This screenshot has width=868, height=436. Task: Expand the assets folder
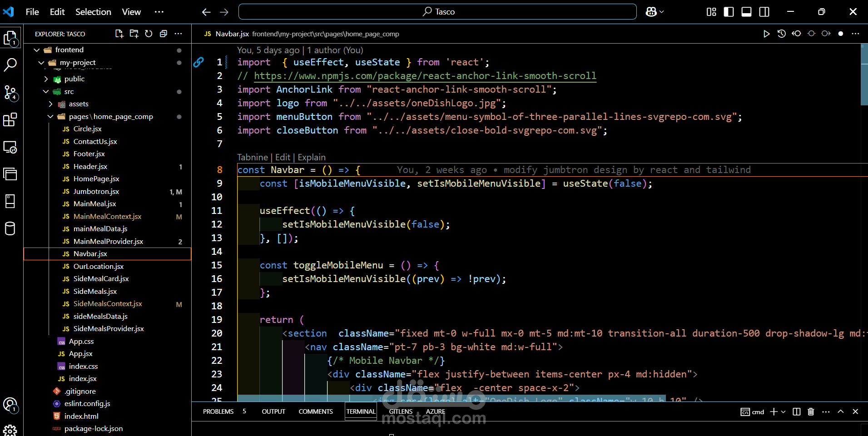coord(79,104)
